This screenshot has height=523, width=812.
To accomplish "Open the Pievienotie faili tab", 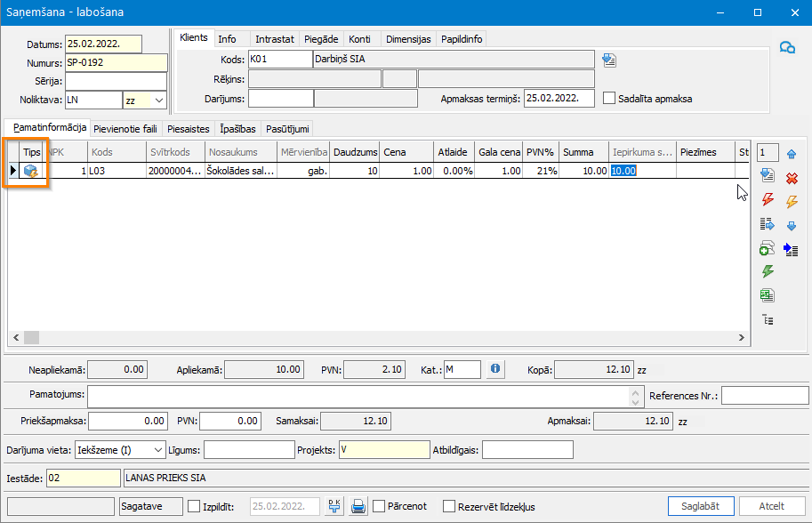I will 125,129.
